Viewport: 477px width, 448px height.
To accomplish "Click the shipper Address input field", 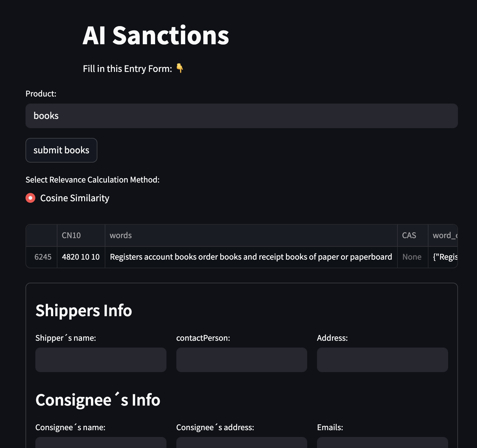I will (x=382, y=360).
